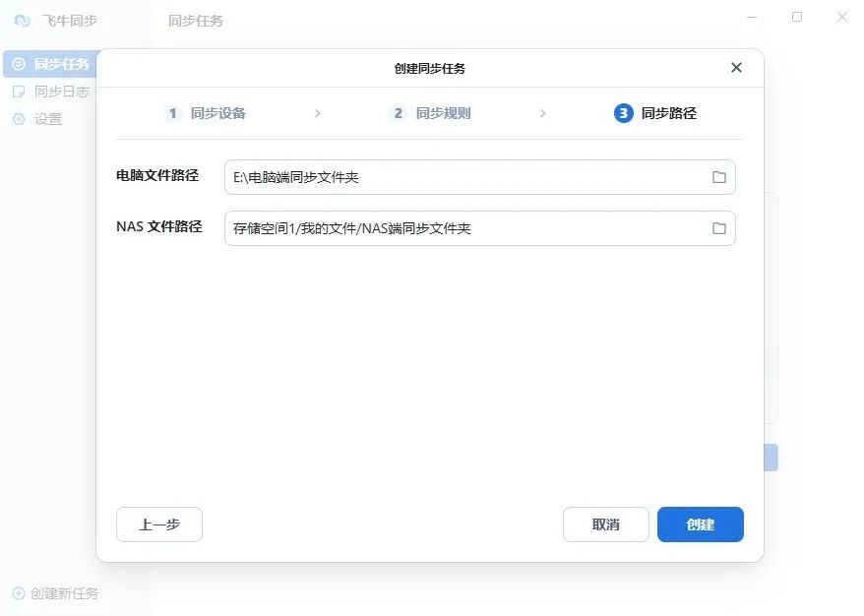Click the 同步任务 icon in the sidebar
The image size is (864, 616).
pyautogui.click(x=19, y=64)
